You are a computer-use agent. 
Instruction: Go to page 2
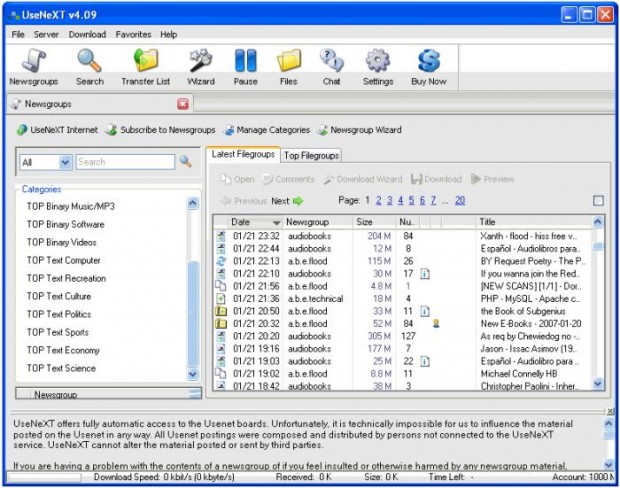(379, 200)
